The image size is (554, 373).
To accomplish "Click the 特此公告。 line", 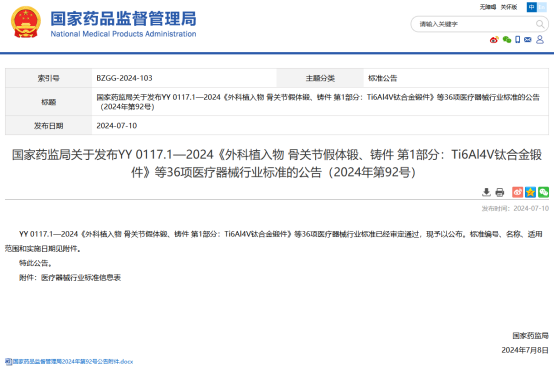I will (x=36, y=263).
